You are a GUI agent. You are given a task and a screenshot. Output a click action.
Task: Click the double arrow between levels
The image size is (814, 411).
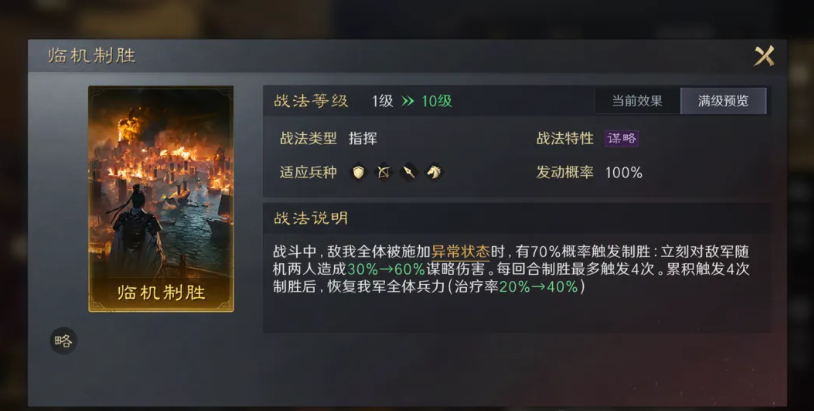pyautogui.click(x=408, y=101)
